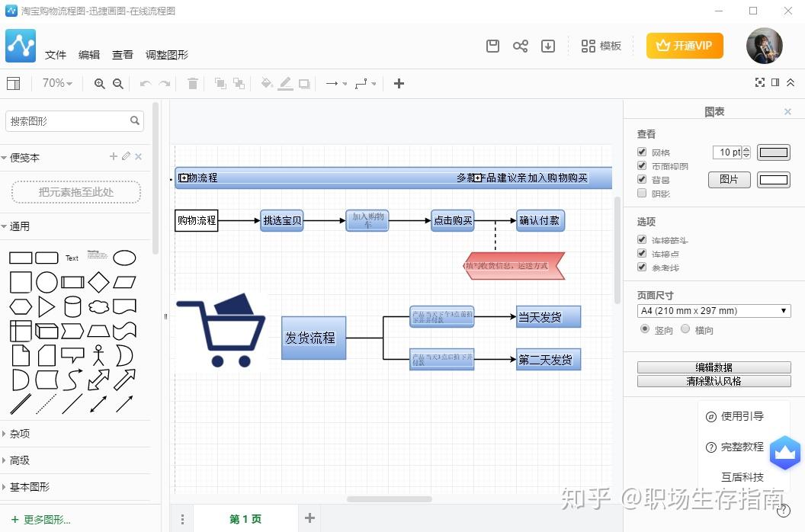Click the close X icon in 便笺本

139,156
